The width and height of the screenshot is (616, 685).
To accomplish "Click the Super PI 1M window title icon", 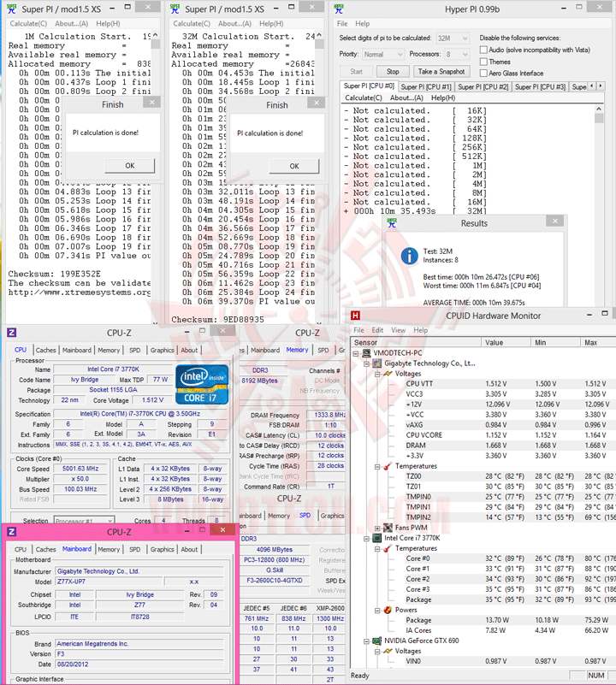I will click(12, 9).
